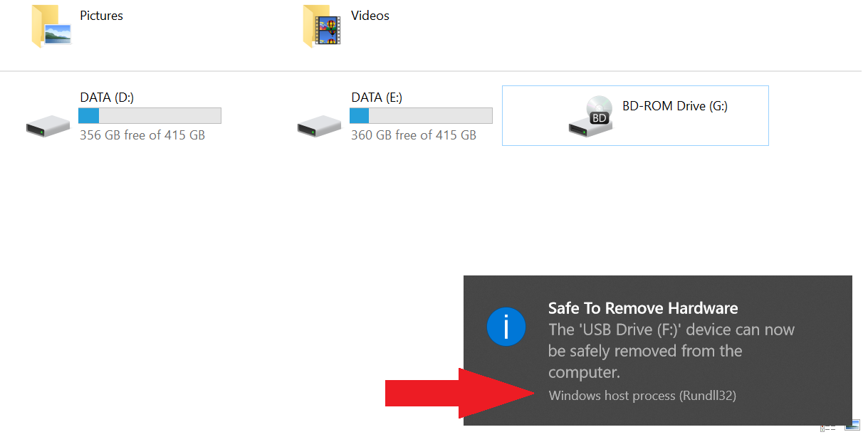Click the Safe To Remove Hardware title
This screenshot has height=437, width=868.
pos(643,308)
